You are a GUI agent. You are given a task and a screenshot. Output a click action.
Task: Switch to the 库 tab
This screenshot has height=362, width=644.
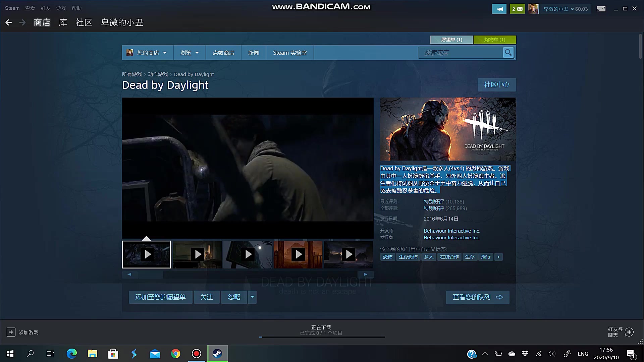63,22
